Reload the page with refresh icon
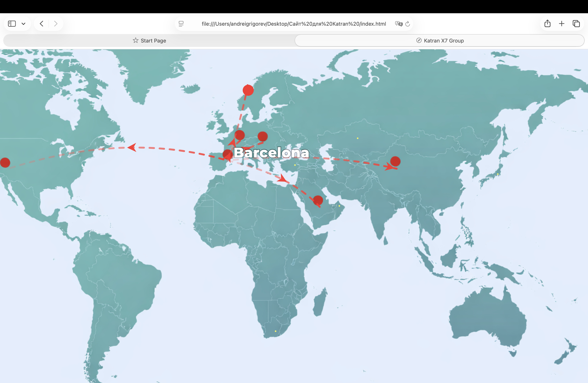 point(408,24)
